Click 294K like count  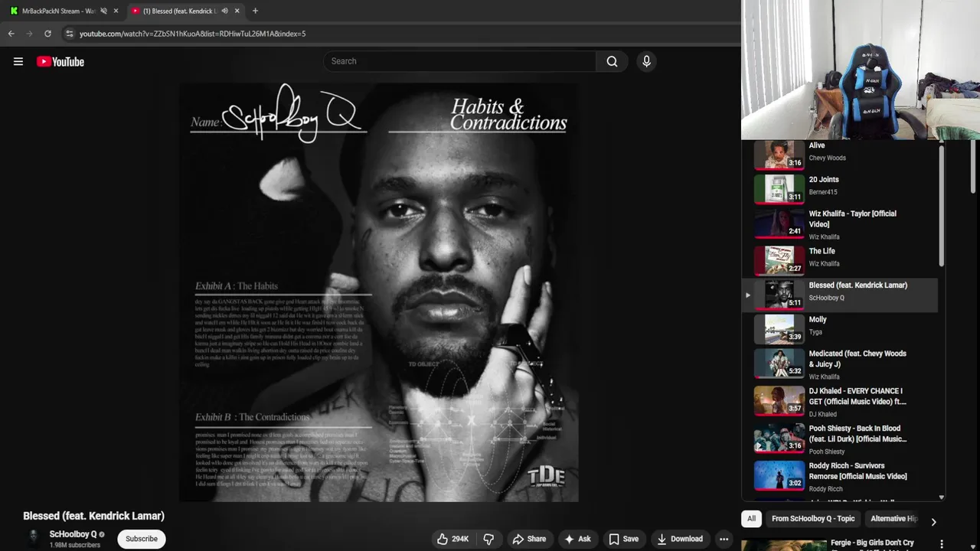tap(460, 539)
